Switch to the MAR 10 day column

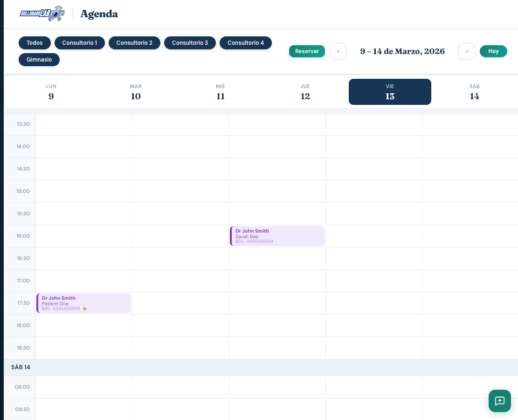(x=136, y=92)
